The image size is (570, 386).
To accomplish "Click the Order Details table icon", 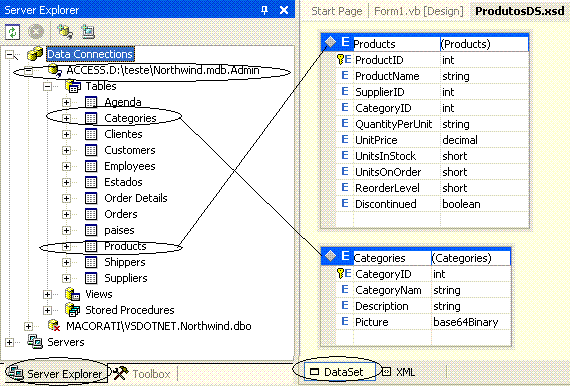I will 91,198.
